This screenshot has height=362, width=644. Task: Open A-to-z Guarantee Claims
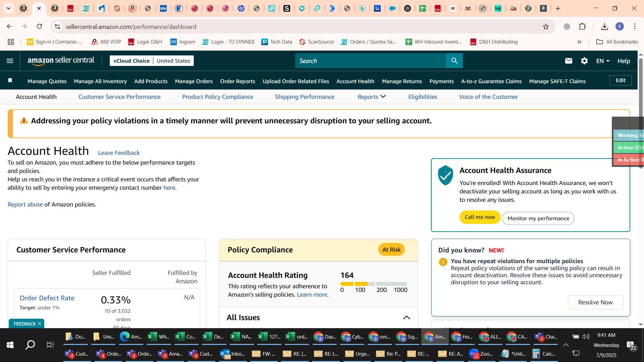point(491,81)
